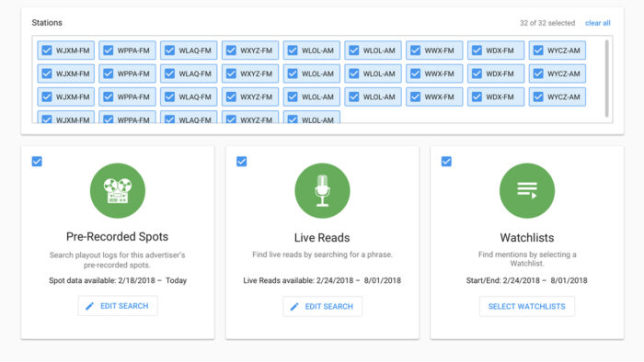Deselect WJXM-FM in the second station row
Screen dimensions: 644x362
pos(65,74)
